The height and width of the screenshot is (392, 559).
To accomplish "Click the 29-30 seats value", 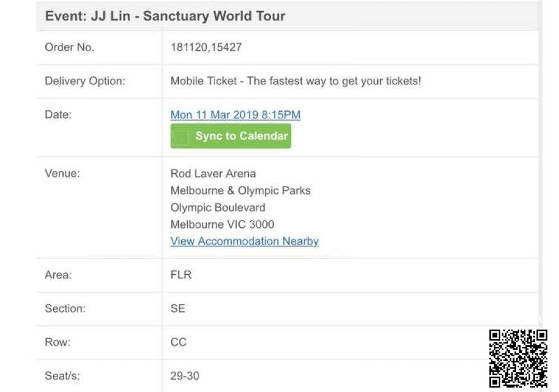I will (184, 376).
